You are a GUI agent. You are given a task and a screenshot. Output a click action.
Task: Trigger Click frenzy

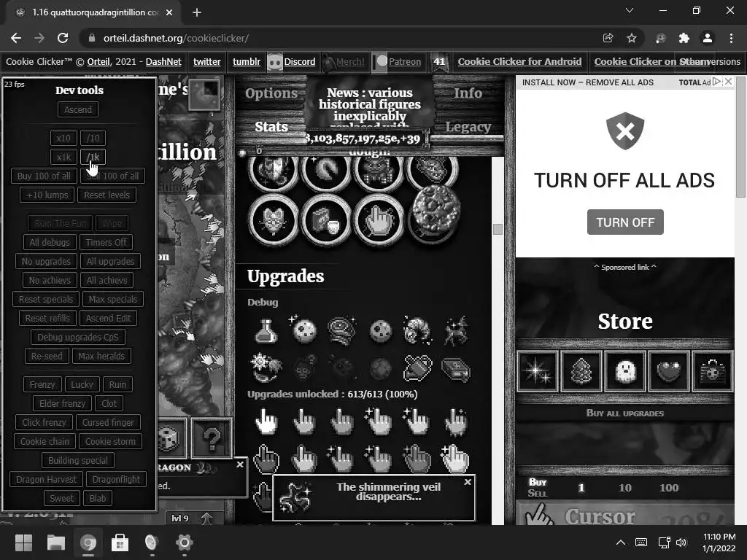(x=44, y=422)
